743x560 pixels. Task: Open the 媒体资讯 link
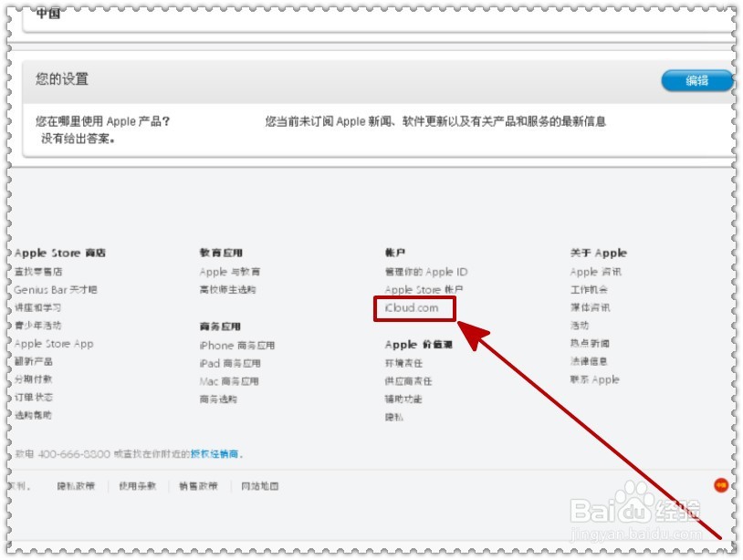tap(590, 307)
